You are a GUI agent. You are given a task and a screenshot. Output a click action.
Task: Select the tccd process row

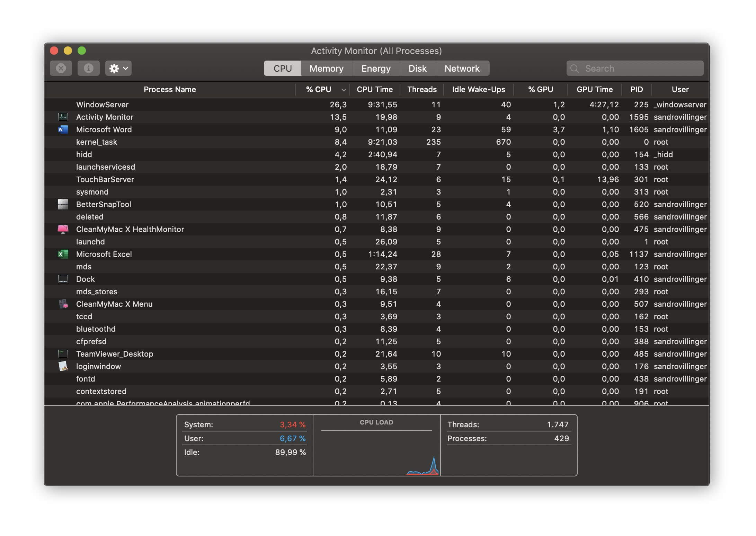(x=377, y=316)
